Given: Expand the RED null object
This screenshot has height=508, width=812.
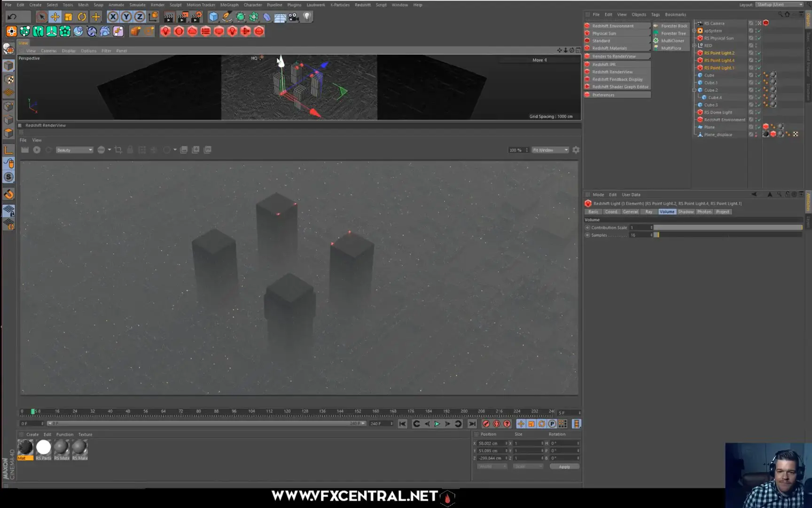Looking at the screenshot, I should 695,46.
